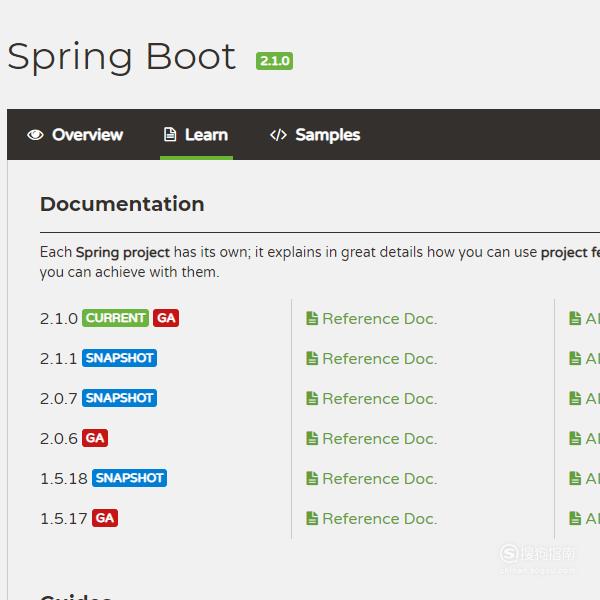Click the document icon in the 2.0.7 Reference Doc. row
600x600 pixels.
pos(312,398)
